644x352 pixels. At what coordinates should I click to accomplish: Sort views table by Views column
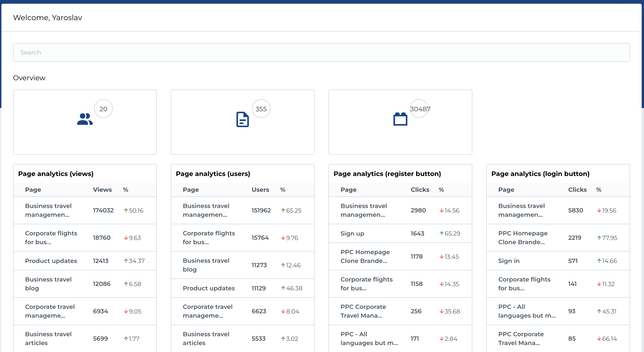(102, 190)
